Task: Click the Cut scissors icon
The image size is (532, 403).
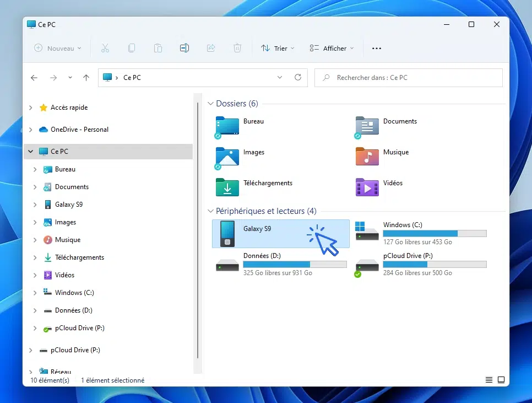Action: [x=105, y=49]
